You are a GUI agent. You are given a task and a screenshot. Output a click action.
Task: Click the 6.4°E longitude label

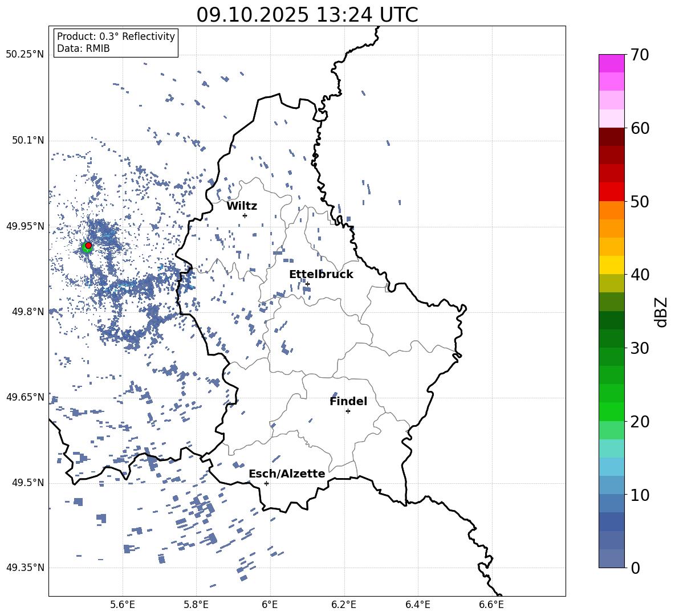(417, 605)
